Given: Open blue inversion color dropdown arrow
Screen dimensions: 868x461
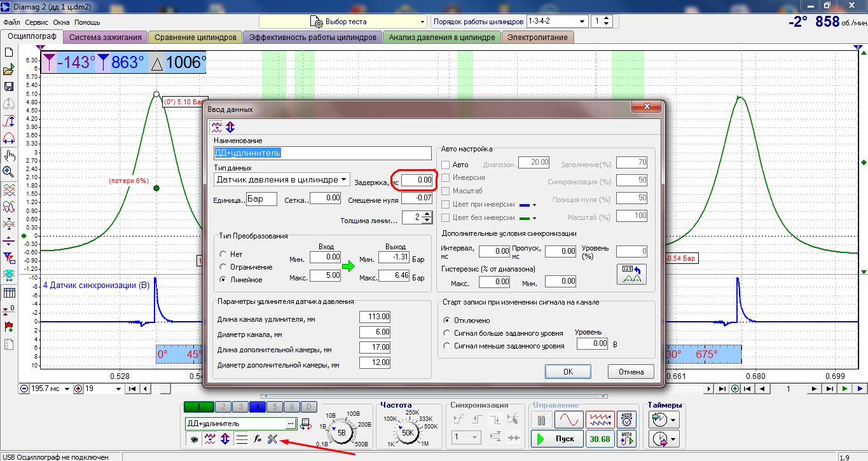Looking at the screenshot, I should [x=534, y=205].
